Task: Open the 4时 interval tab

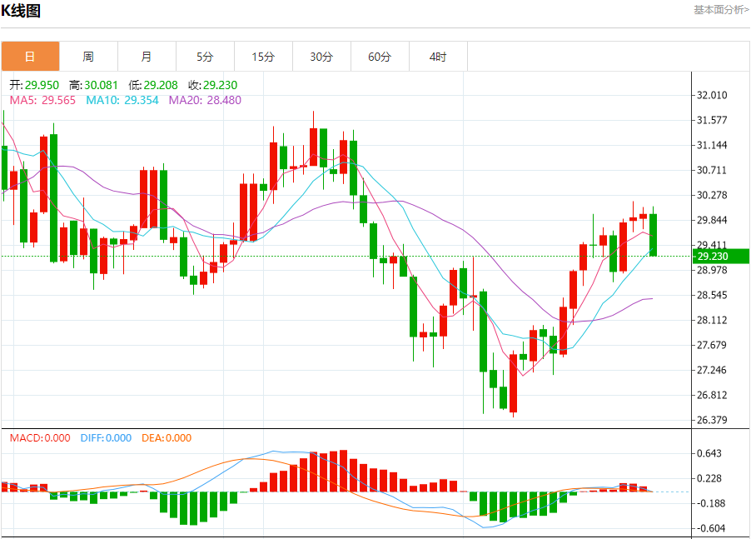Action: 439,57
